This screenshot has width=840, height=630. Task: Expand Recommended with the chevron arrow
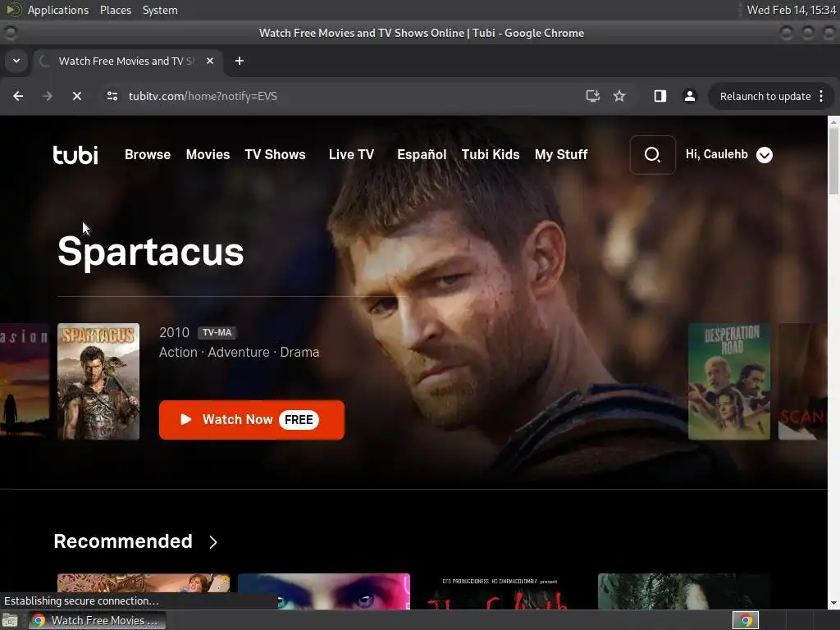213,542
